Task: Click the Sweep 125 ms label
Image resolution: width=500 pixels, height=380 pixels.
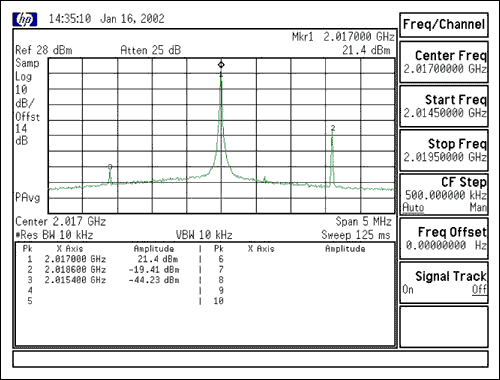Action: [x=356, y=235]
